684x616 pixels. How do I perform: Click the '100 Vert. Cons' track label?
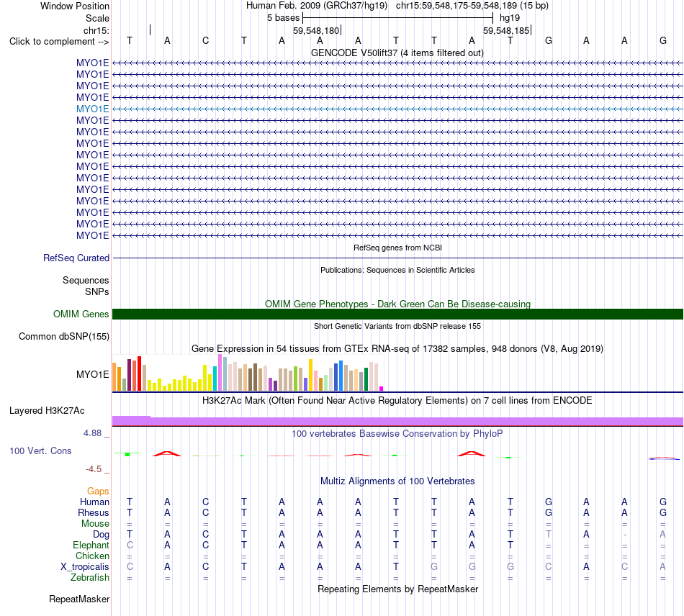point(40,450)
